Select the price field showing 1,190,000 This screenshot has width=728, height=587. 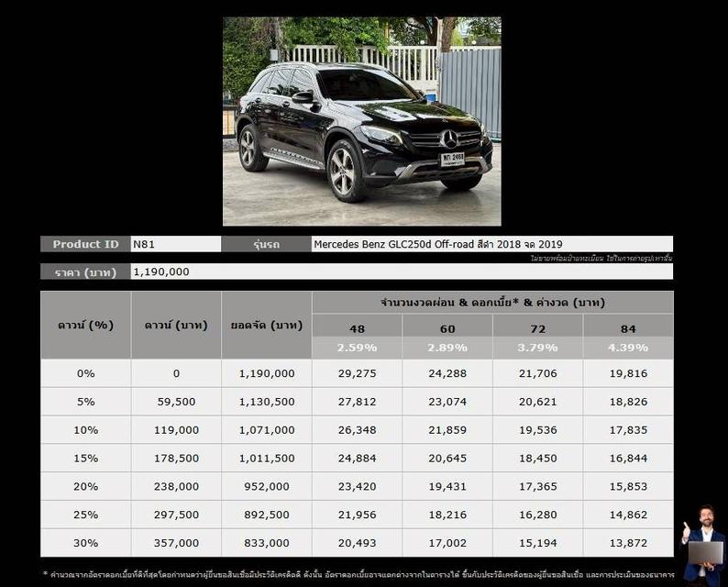403,271
